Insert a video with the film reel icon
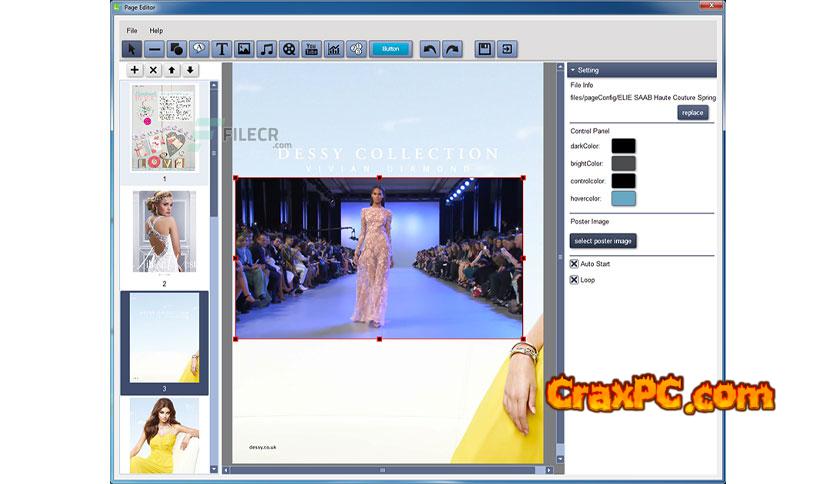 click(x=289, y=48)
